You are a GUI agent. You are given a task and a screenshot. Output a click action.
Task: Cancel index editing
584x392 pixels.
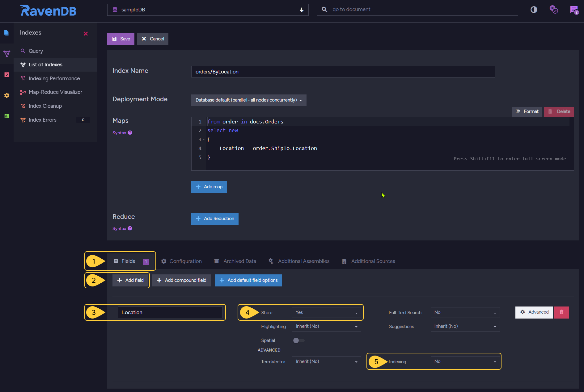[153, 39]
